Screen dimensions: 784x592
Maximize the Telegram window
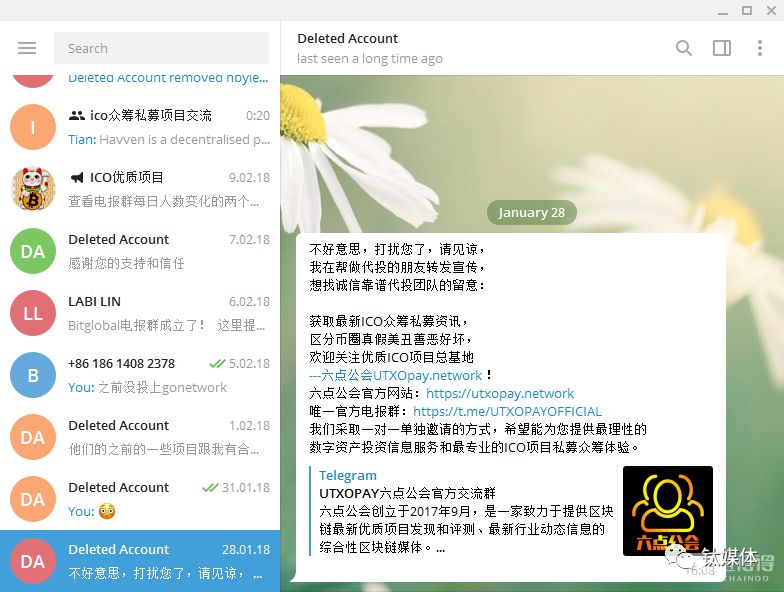pyautogui.click(x=747, y=10)
